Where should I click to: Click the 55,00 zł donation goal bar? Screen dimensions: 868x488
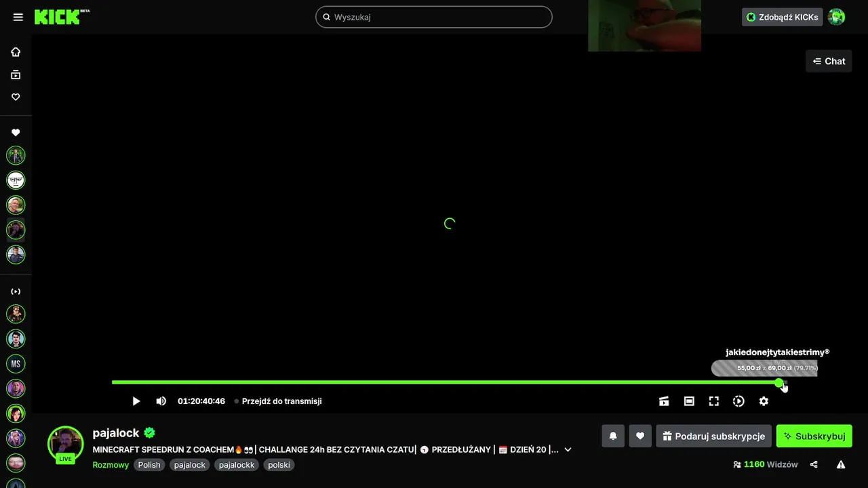[x=764, y=368]
